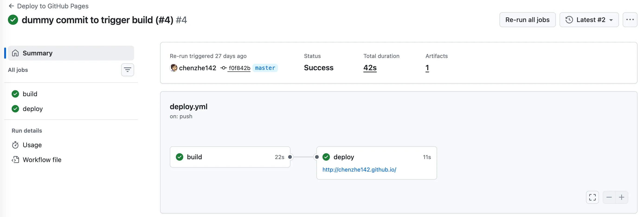Open the build job in sidebar
This screenshot has width=644, height=217.
[x=71, y=94]
